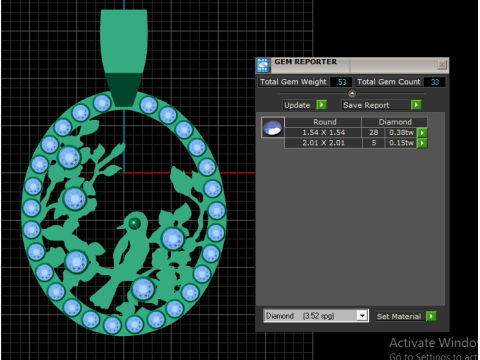The image size is (480, 360).
Task: Click the Total Gem Weight value .53
Action: (x=341, y=82)
